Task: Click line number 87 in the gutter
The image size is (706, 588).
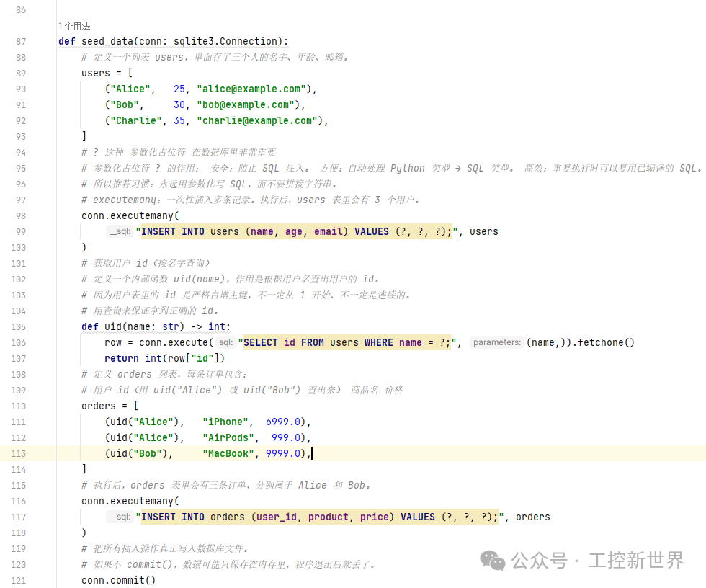Action: click(20, 42)
